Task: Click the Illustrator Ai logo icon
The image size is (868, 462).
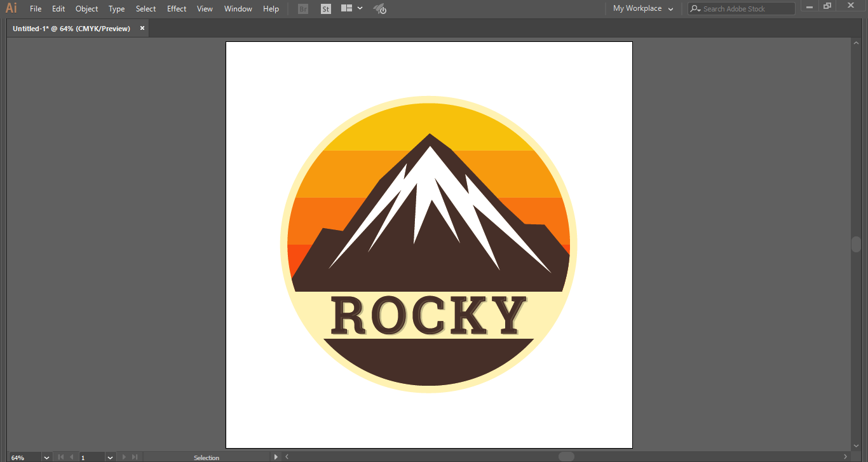Action: 11,9
